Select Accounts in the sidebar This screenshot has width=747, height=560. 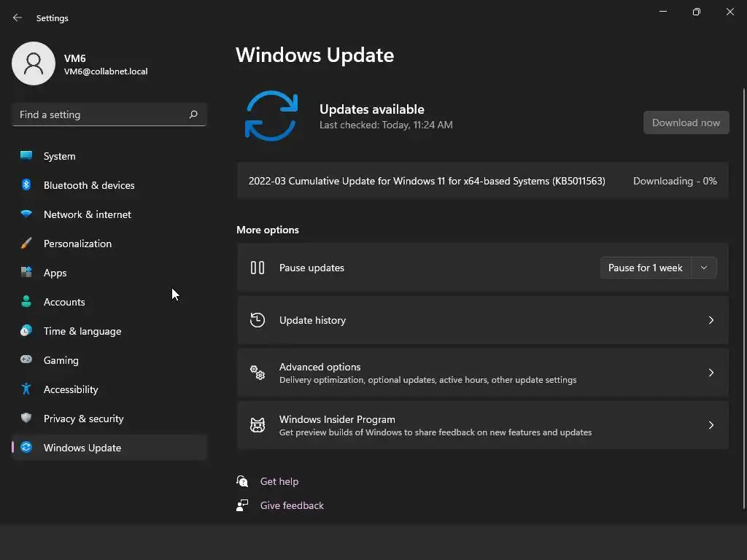(64, 302)
